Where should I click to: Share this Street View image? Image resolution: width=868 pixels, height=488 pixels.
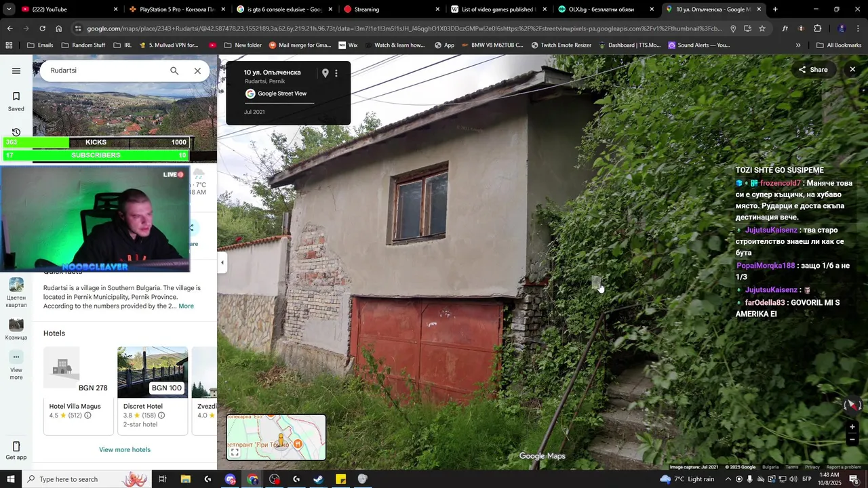[813, 70]
